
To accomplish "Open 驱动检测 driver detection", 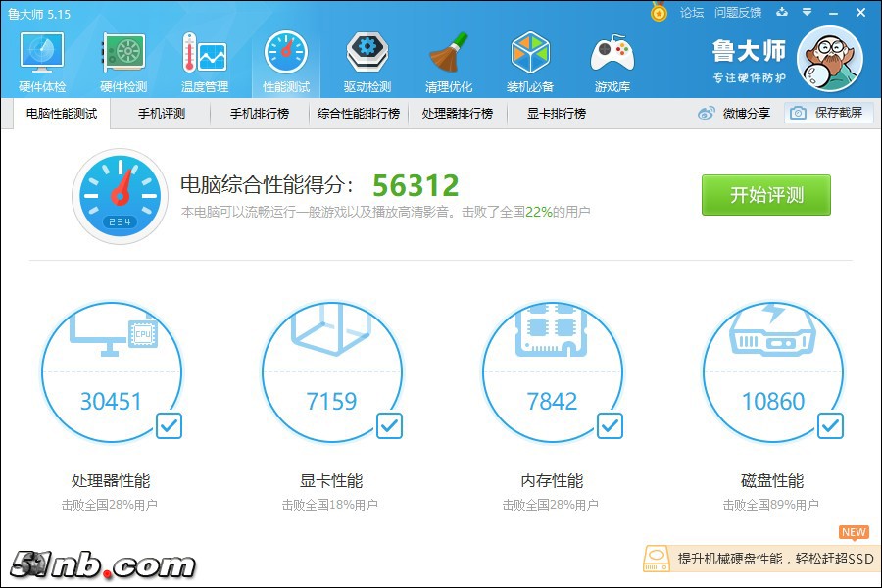I will pos(367,61).
